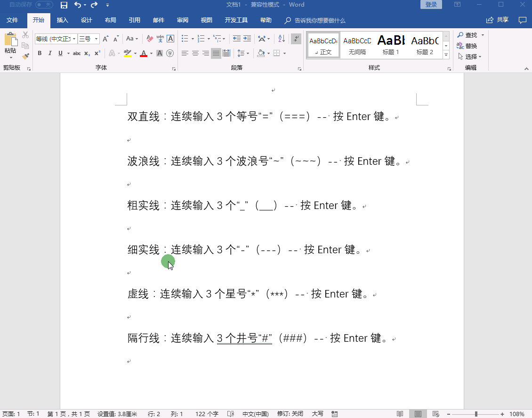Select the 标题 1 style
The image size is (532, 418).
point(390,45)
